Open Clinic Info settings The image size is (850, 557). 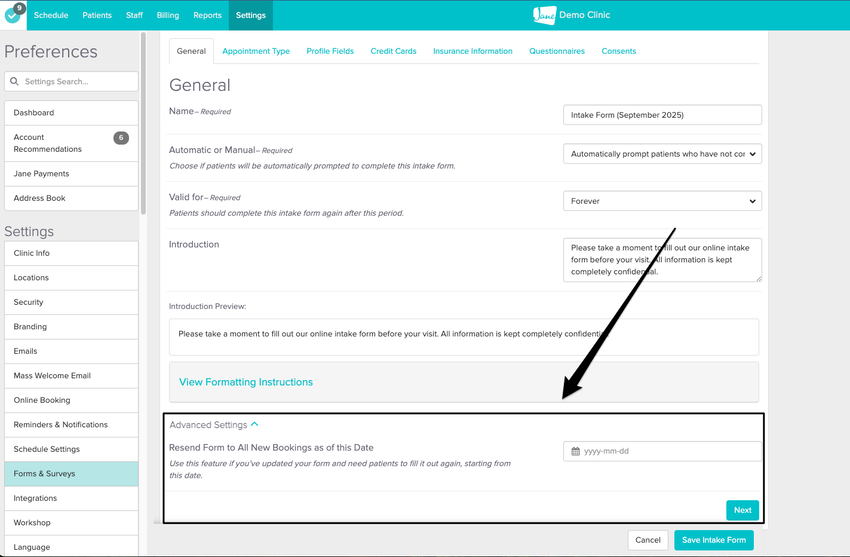(71, 253)
